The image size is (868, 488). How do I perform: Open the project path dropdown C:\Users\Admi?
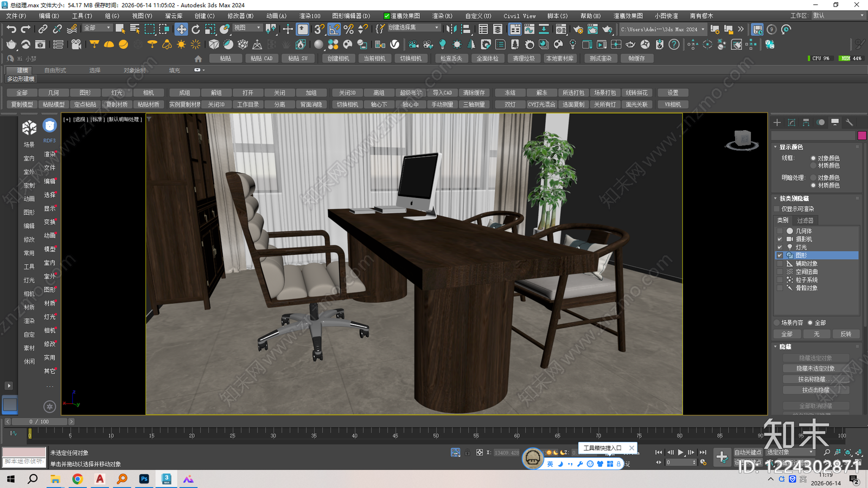pyautogui.click(x=663, y=29)
